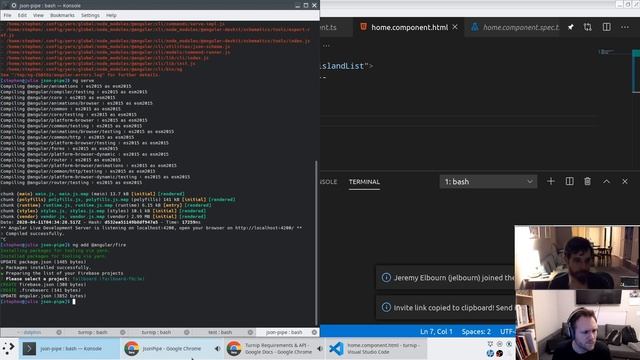Open the Edit menu in Konsole
The image size is (640, 360).
point(22,15)
